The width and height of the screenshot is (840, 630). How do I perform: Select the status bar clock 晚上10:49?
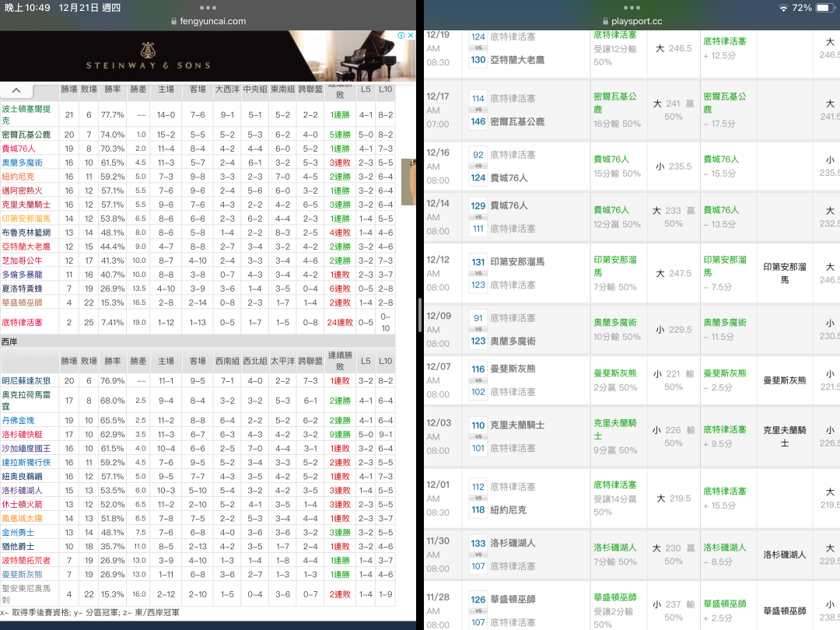(27, 8)
